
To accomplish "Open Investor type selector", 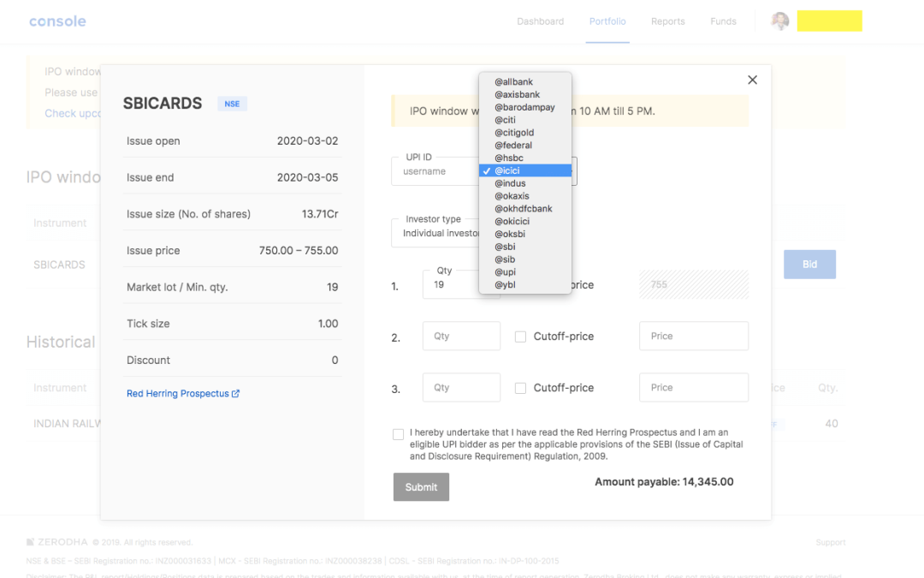I will point(436,233).
